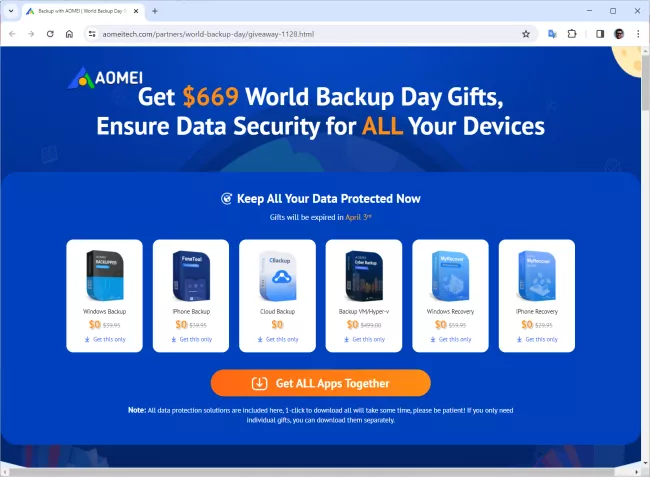
Task: Click the address bar URL field
Action: [x=307, y=34]
